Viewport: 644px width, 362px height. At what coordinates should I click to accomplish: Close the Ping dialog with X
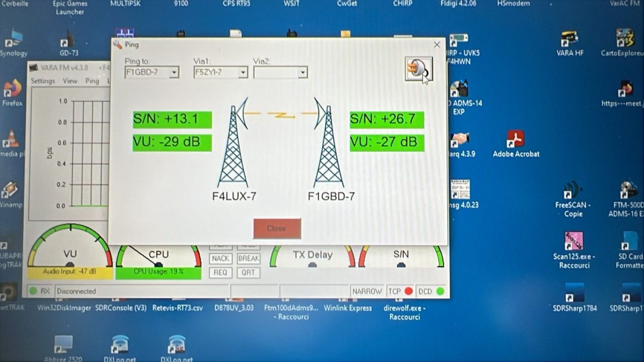coord(437,45)
